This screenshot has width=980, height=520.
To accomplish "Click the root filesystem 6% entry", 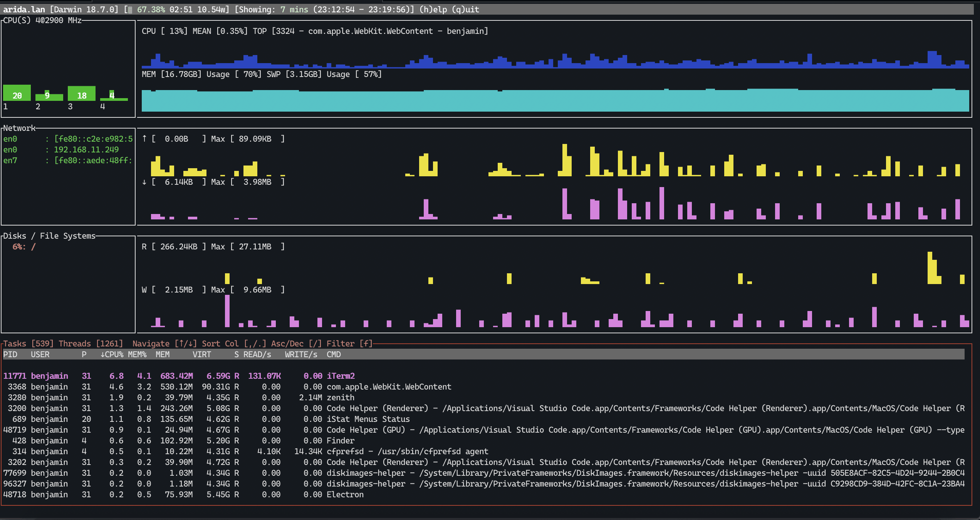I will (x=24, y=247).
